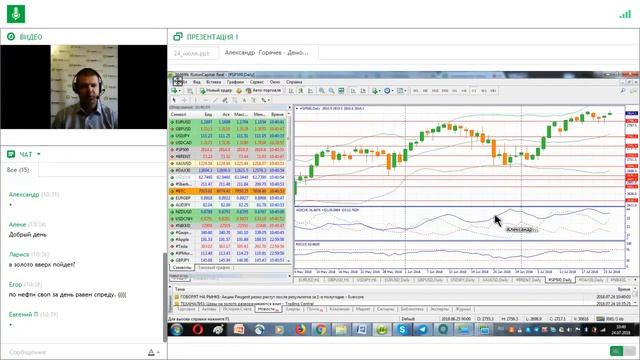Select the #BTC row in market watch
The width and height of the screenshot is (640, 360).
tap(227, 191)
